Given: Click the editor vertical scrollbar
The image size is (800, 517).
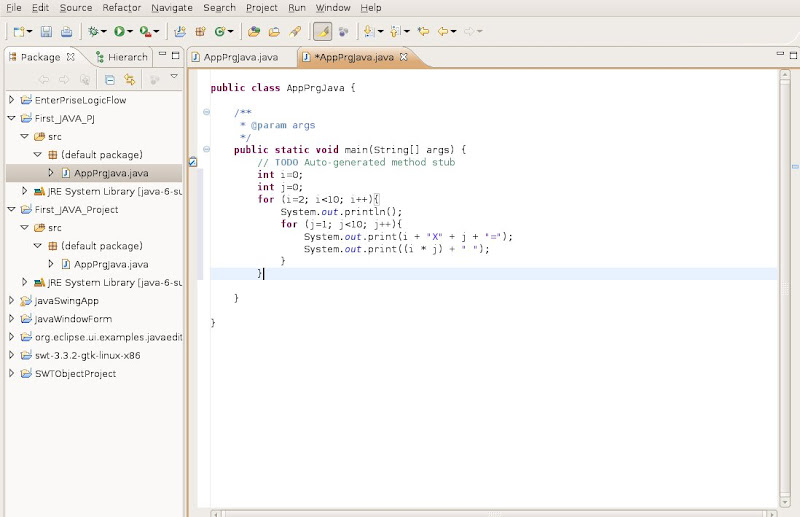Looking at the screenshot, I should tap(785, 290).
